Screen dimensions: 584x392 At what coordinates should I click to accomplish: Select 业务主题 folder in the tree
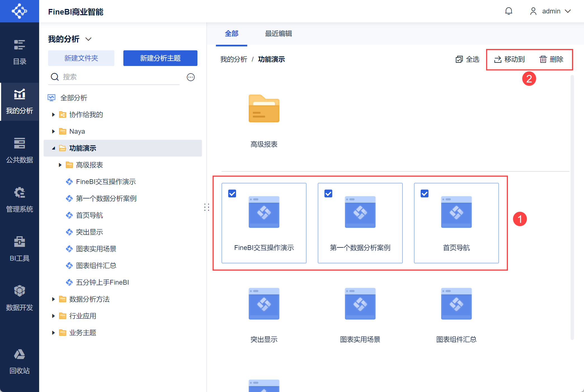point(83,333)
